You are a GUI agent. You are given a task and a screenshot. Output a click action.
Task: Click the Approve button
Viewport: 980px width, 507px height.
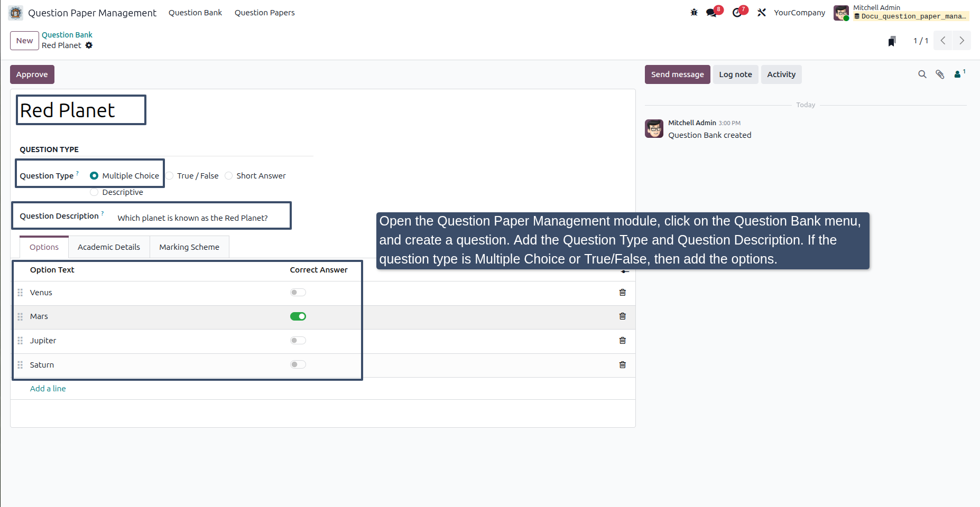tap(32, 74)
